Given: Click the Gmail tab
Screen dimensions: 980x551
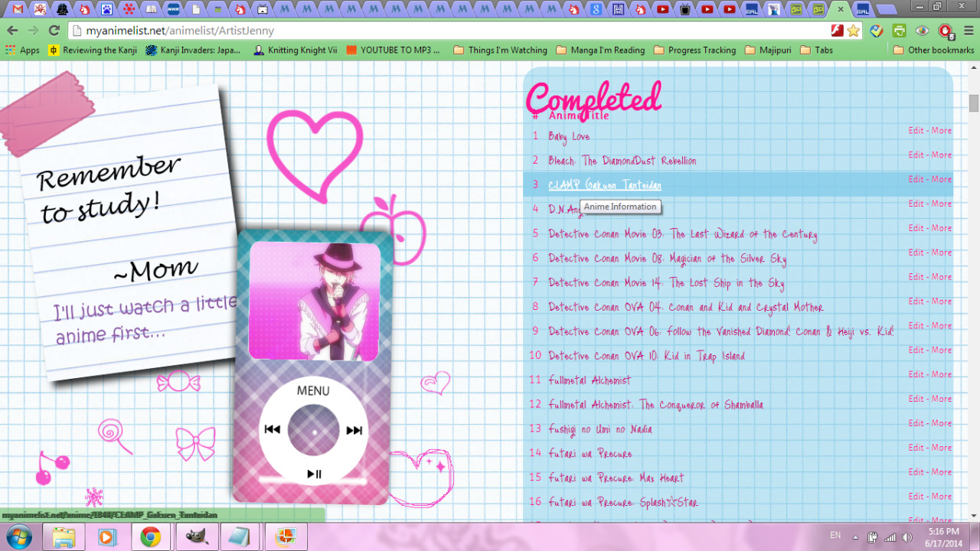Looking at the screenshot, I should click(x=16, y=9).
